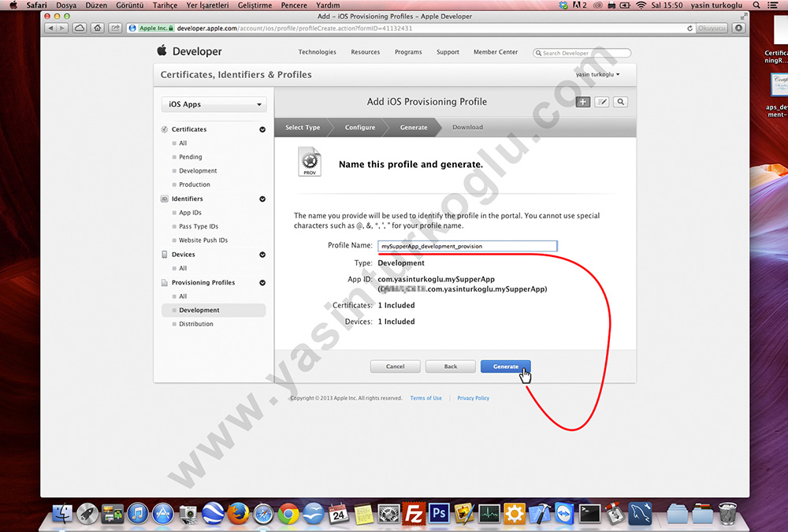Collapse the Provisioning Profiles section
The height and width of the screenshot is (532, 788).
pos(262,283)
